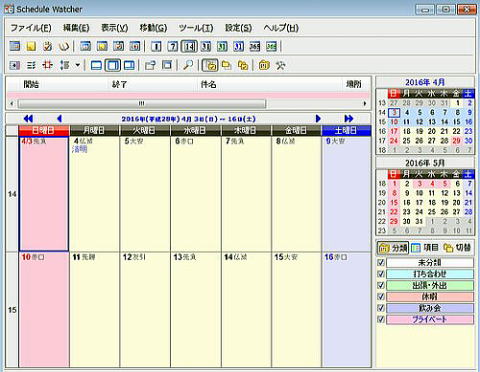Screen dimensions: 480x372
Task: Switch to the 1-day view icon
Action: pos(156,46)
